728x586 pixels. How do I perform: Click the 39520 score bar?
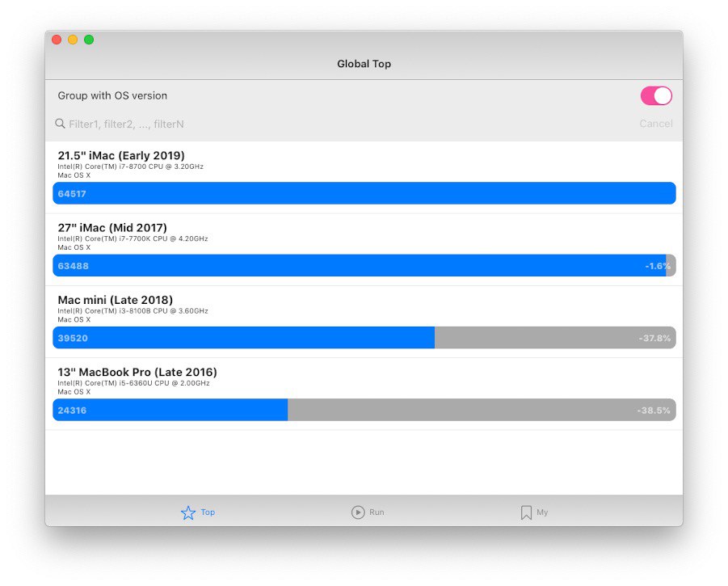click(364, 338)
